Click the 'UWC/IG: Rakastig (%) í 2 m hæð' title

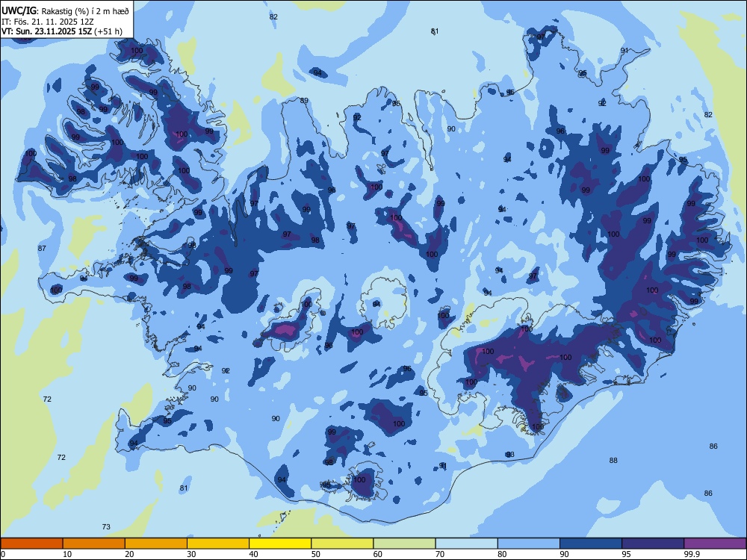point(65,10)
